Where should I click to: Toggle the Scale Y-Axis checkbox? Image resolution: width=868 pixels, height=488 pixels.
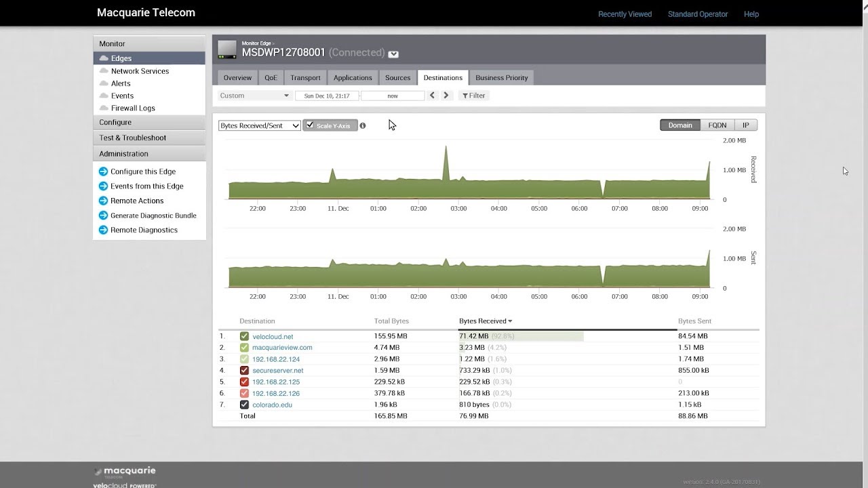click(310, 125)
